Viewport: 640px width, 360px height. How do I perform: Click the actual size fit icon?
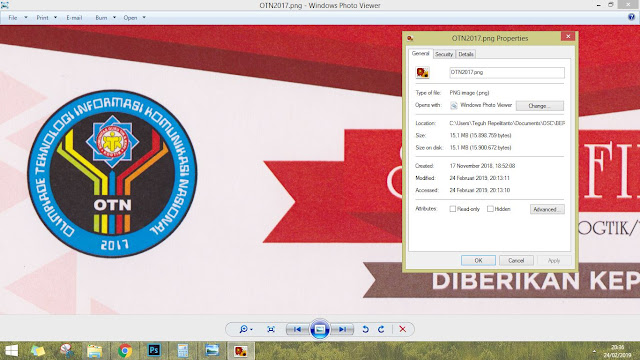pyautogui.click(x=271, y=329)
